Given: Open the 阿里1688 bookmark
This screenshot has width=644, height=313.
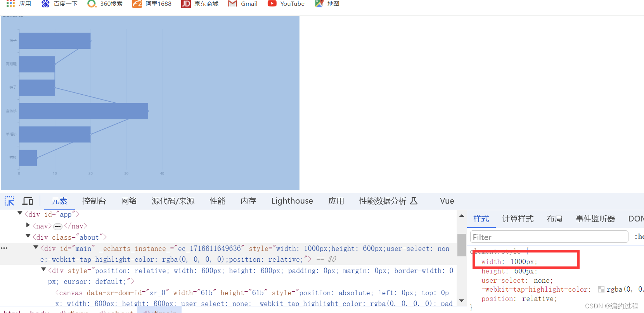Looking at the screenshot, I should pyautogui.click(x=152, y=4).
